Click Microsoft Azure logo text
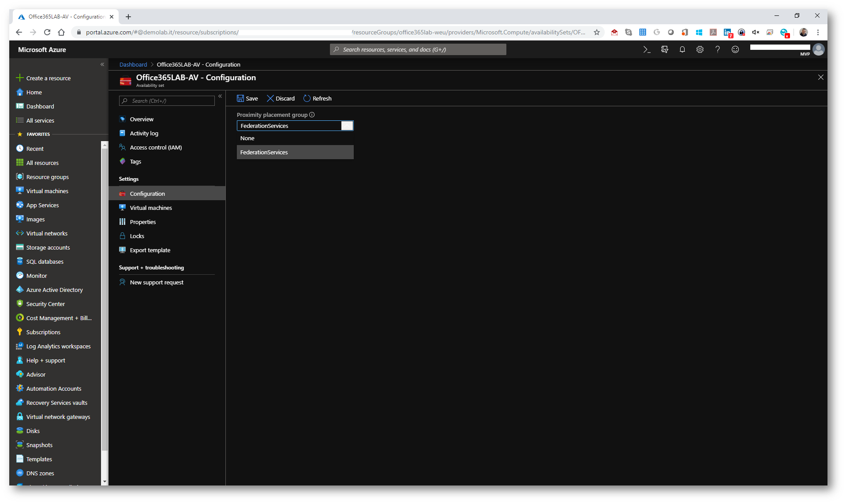This screenshot has height=504, width=846. [42, 50]
